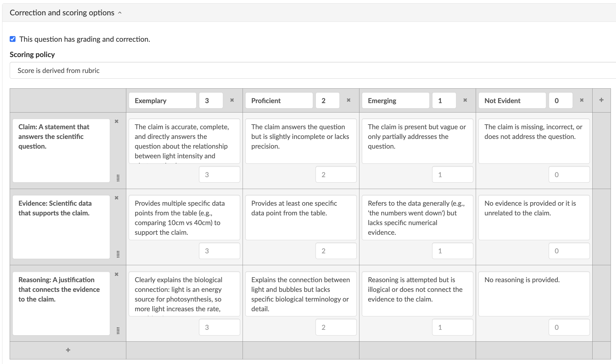This screenshot has width=616, height=364.
Task: Edit the Emerging header score value 1
Action: [x=444, y=100]
